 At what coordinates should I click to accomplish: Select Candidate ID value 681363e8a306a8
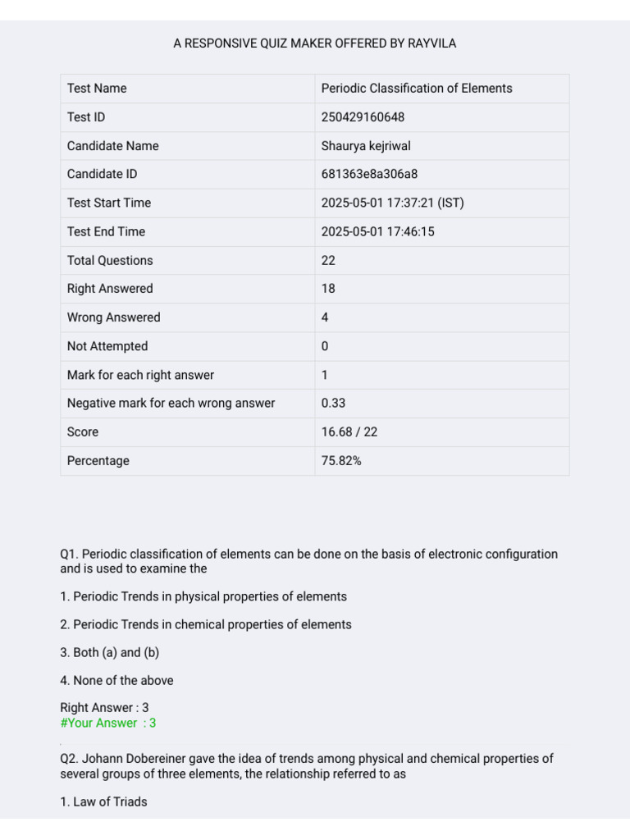click(x=369, y=174)
